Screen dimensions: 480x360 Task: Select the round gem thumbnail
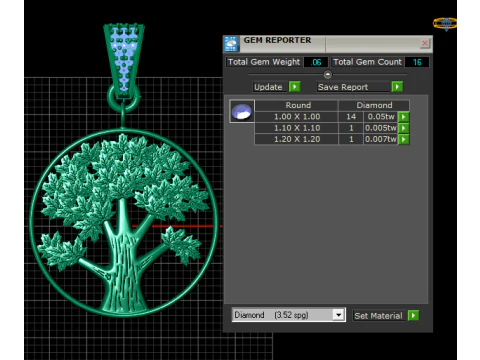click(242, 111)
